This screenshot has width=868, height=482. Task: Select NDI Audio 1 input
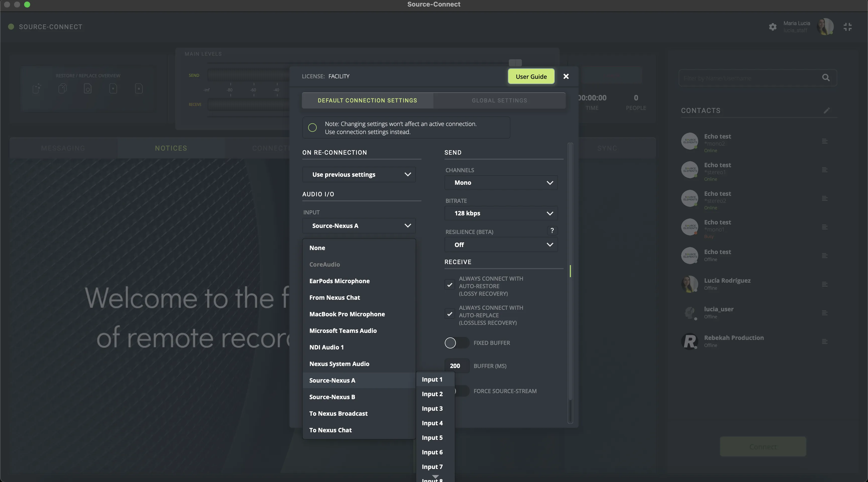[x=359, y=347]
